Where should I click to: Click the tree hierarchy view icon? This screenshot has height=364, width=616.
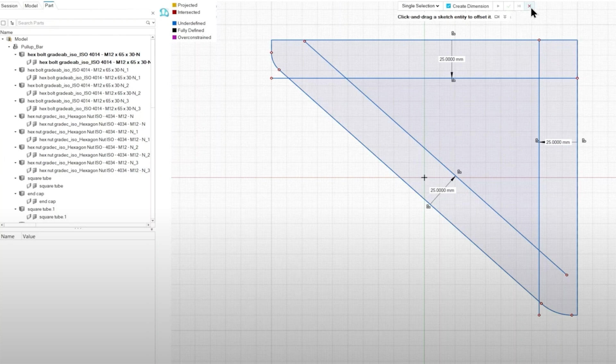12,23
